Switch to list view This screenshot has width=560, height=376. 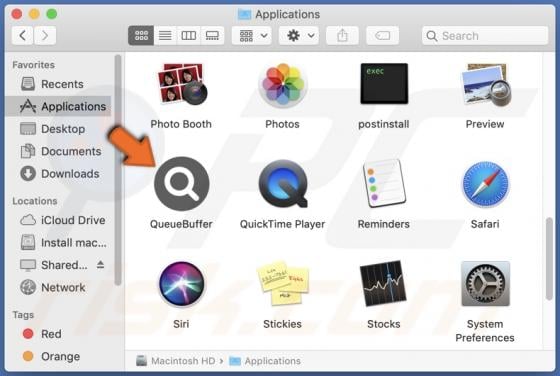point(165,35)
